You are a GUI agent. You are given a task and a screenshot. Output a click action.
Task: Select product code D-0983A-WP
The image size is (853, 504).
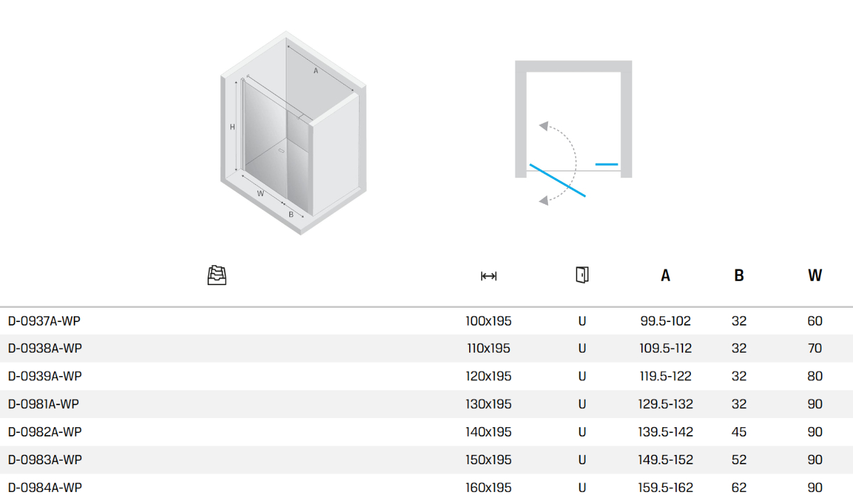coord(45,460)
